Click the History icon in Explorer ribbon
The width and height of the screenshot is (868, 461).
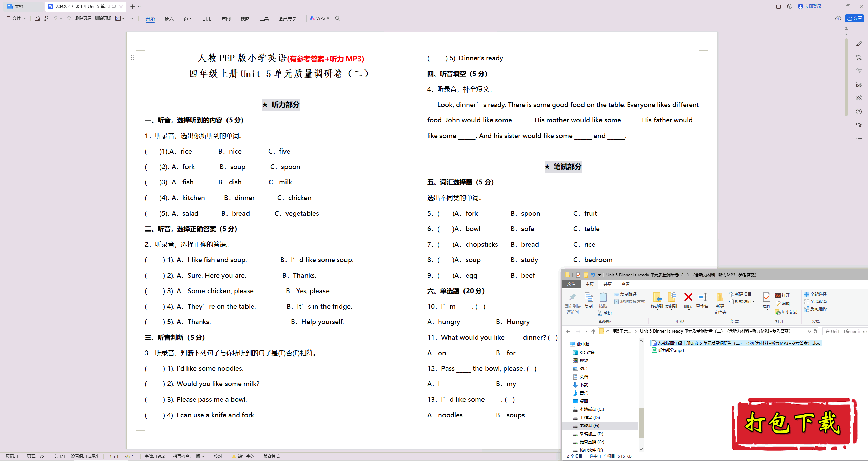tap(778, 312)
